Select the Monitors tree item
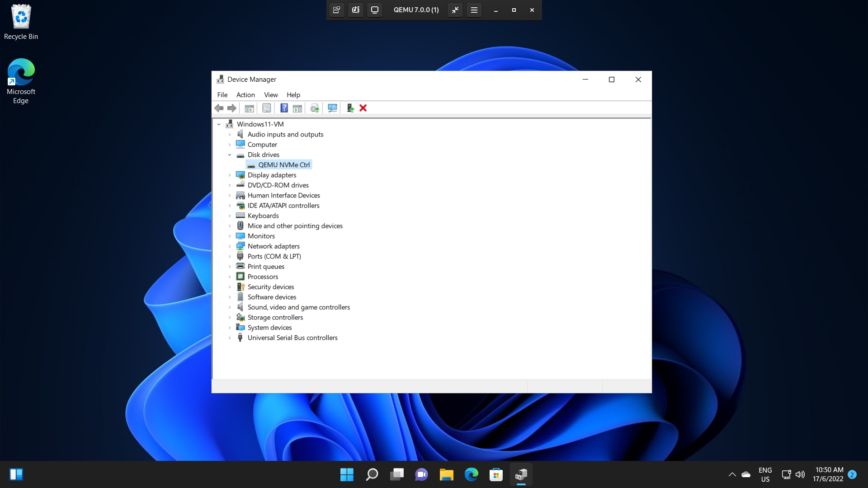Image resolution: width=868 pixels, height=488 pixels. (261, 236)
